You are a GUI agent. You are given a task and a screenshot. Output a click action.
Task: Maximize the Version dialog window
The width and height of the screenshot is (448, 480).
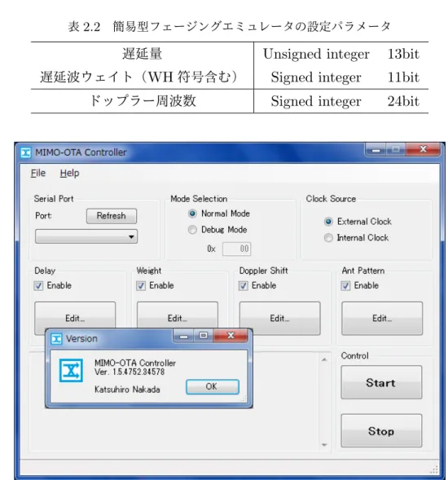click(x=204, y=336)
